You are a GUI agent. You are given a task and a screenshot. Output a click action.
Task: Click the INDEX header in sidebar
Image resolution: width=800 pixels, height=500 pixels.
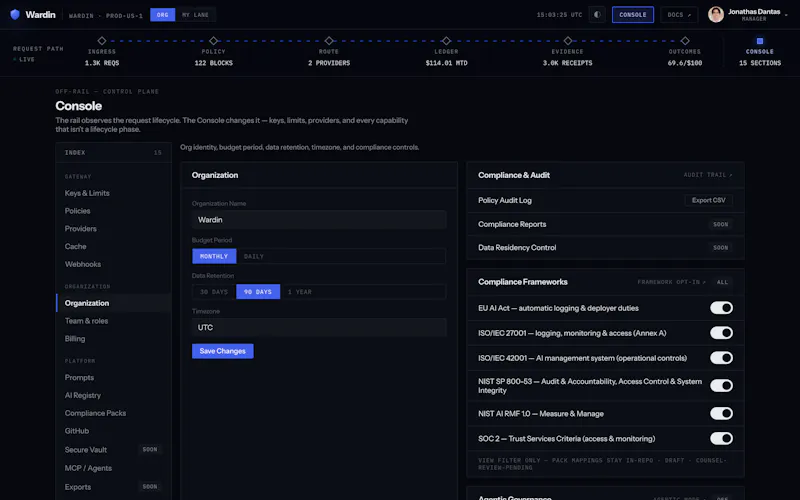click(75, 153)
